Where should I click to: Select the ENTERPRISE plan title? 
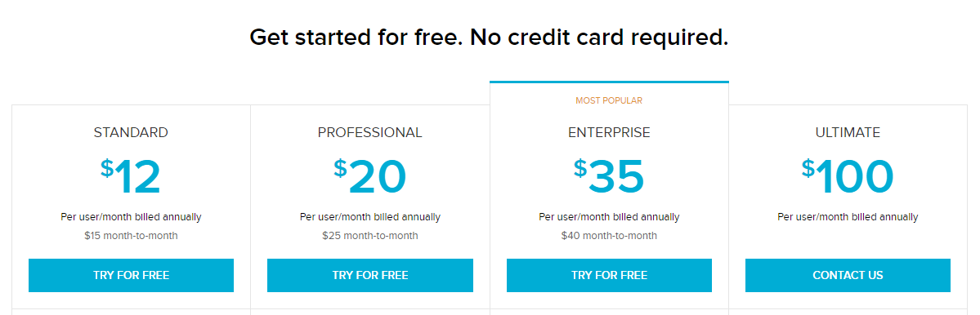click(610, 133)
